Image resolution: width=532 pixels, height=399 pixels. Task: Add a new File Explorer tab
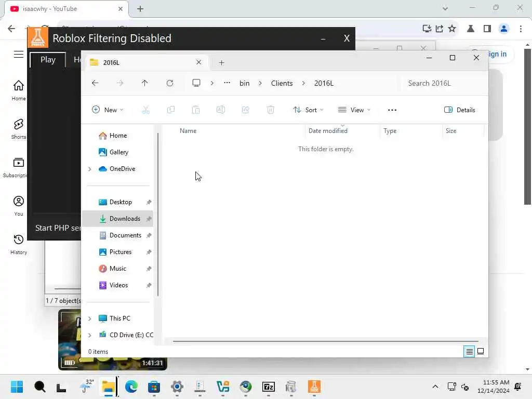point(221,62)
